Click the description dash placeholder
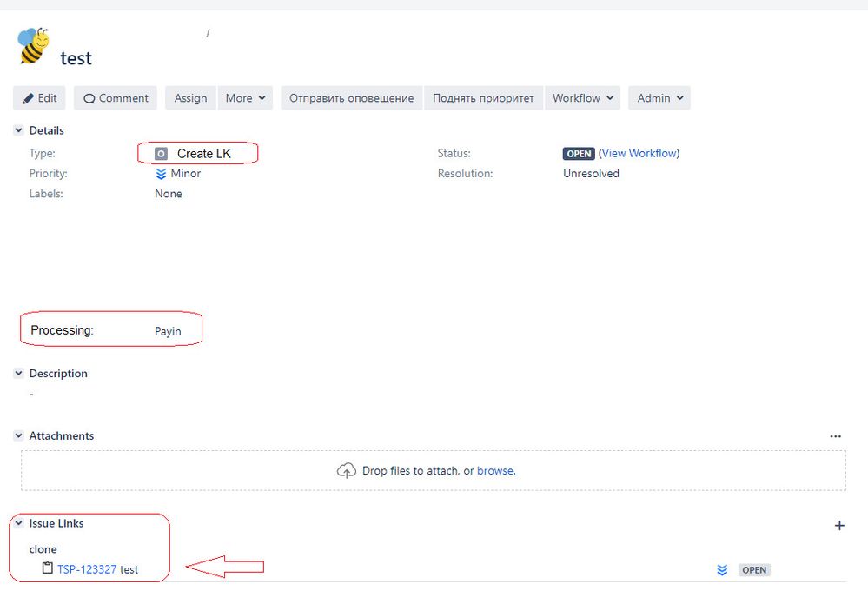868x591 pixels. click(x=31, y=394)
